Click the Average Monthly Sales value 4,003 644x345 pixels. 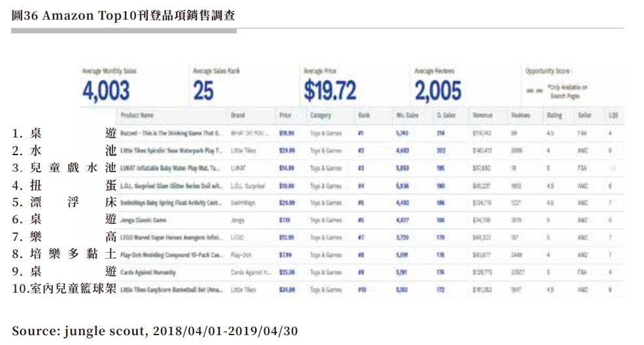[x=106, y=91]
